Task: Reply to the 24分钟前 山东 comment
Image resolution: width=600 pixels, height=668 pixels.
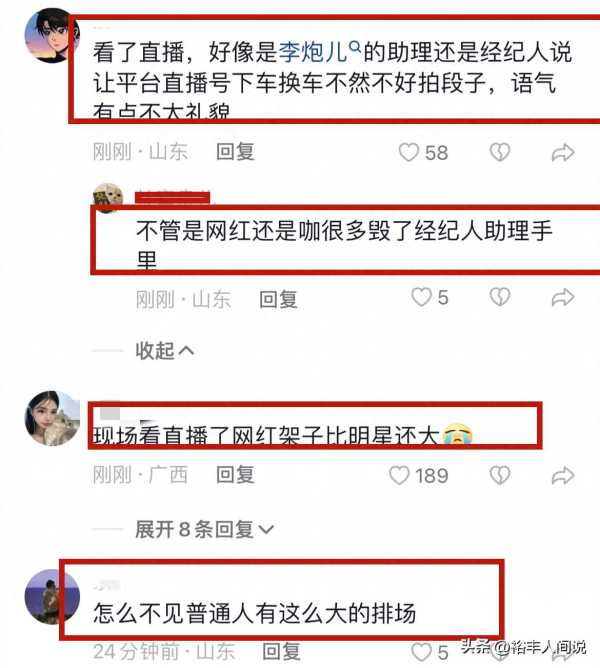Action: [281, 652]
